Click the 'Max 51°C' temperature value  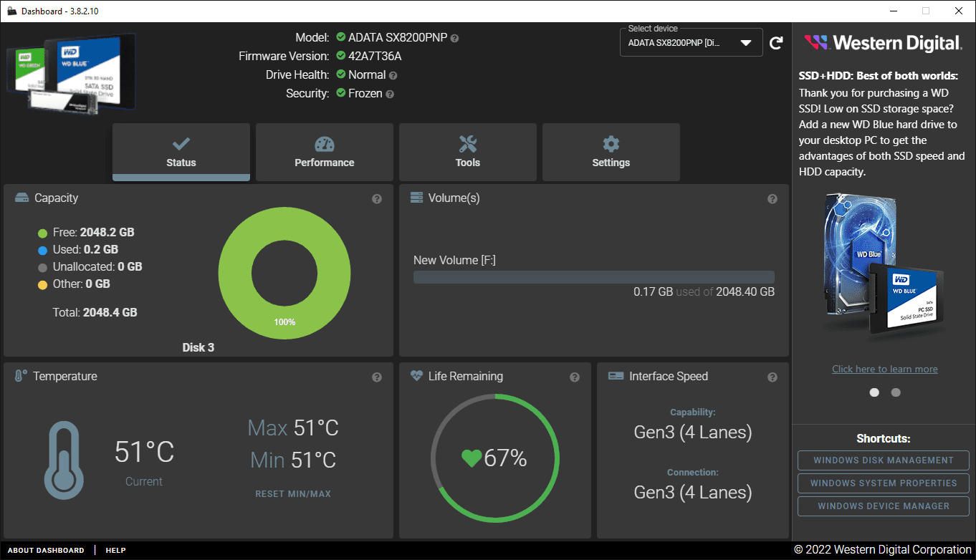pos(293,428)
